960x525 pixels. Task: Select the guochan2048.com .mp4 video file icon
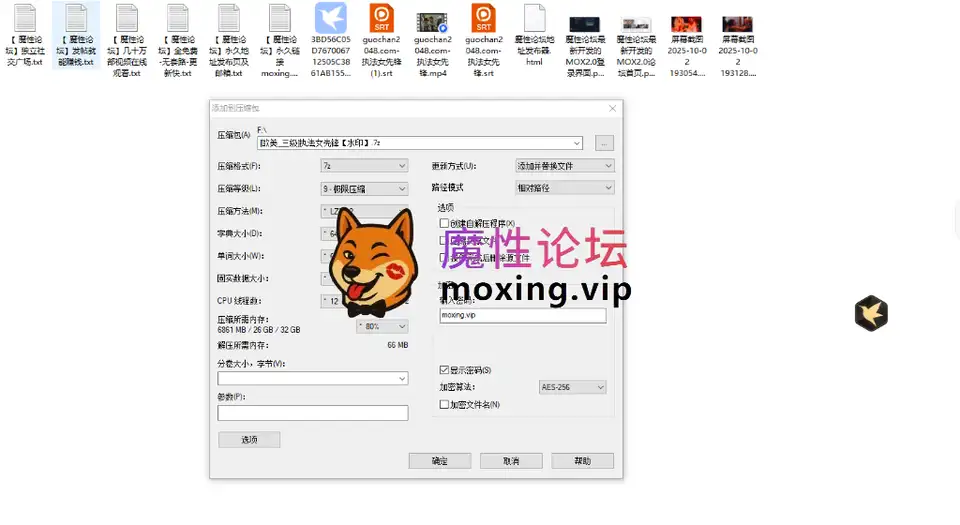[x=432, y=23]
